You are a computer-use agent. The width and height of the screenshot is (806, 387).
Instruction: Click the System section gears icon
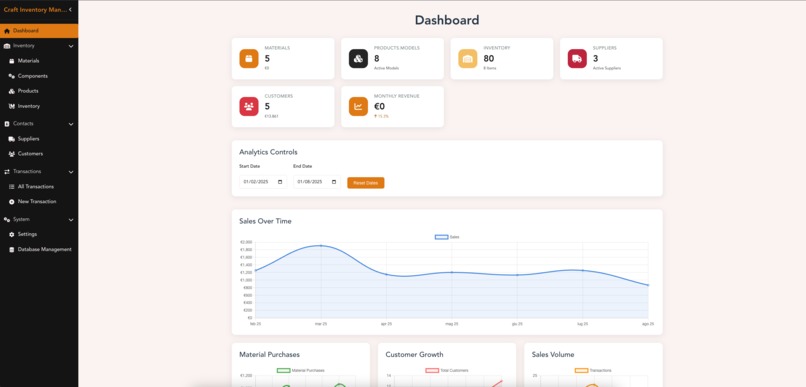coord(7,219)
